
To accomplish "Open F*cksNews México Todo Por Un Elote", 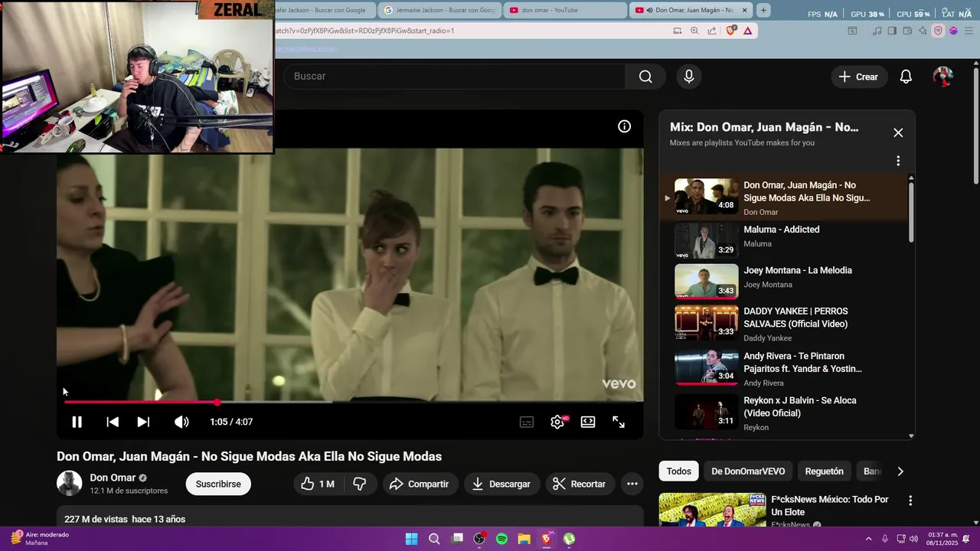I will point(830,506).
